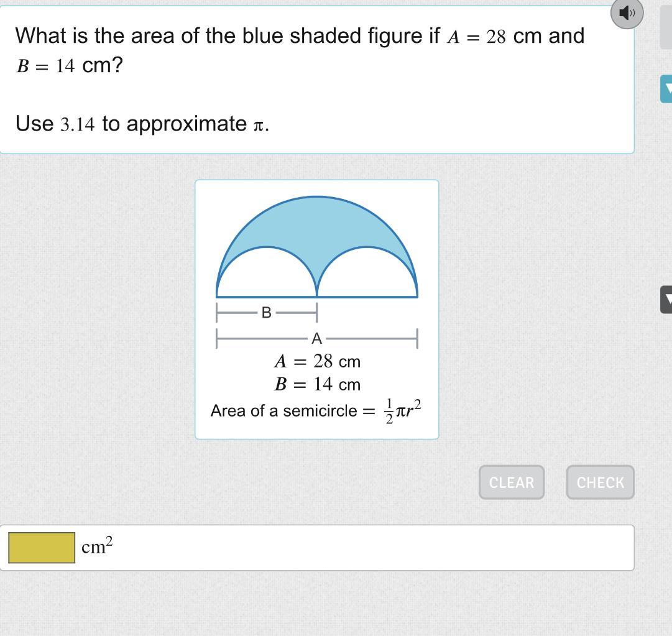
Task: Click the 'B = 14 cm' caption in diagram
Action: (x=317, y=384)
